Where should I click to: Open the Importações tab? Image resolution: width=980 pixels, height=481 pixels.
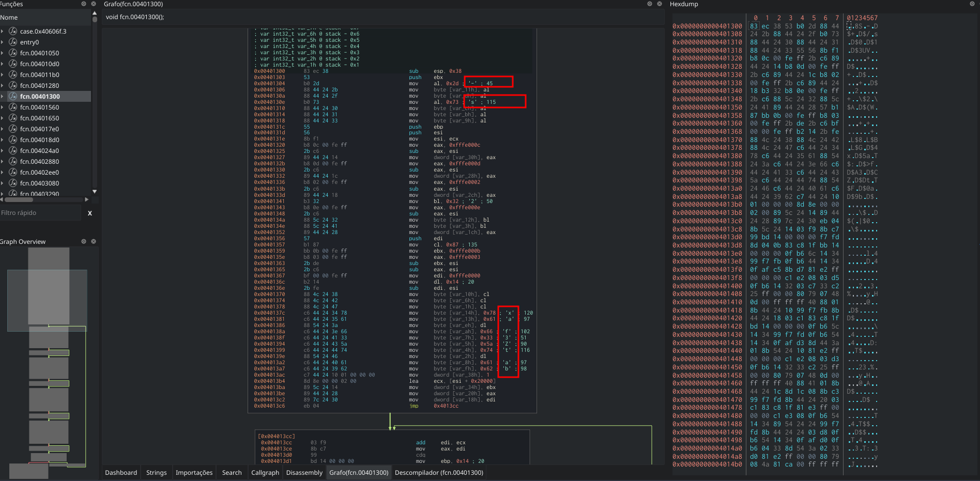point(194,472)
